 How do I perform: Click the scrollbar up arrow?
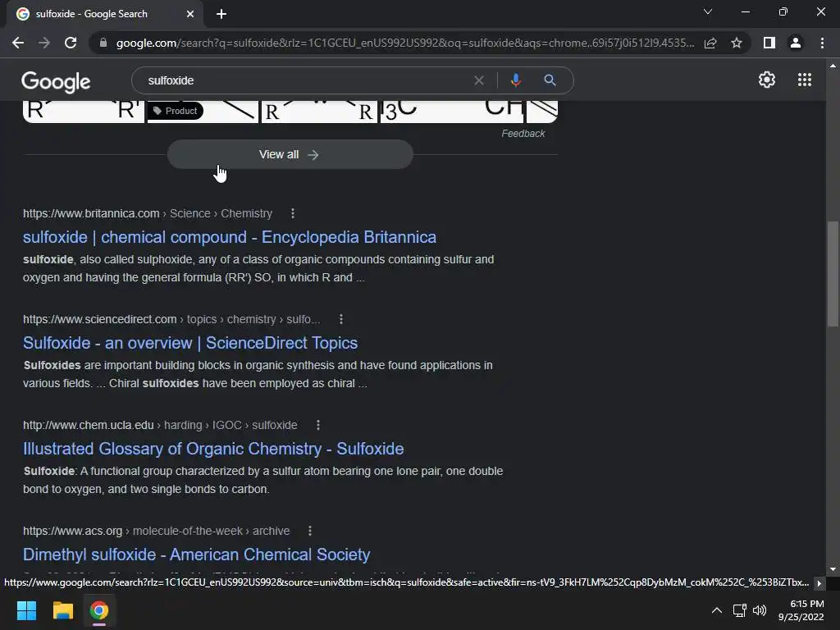[x=833, y=66]
